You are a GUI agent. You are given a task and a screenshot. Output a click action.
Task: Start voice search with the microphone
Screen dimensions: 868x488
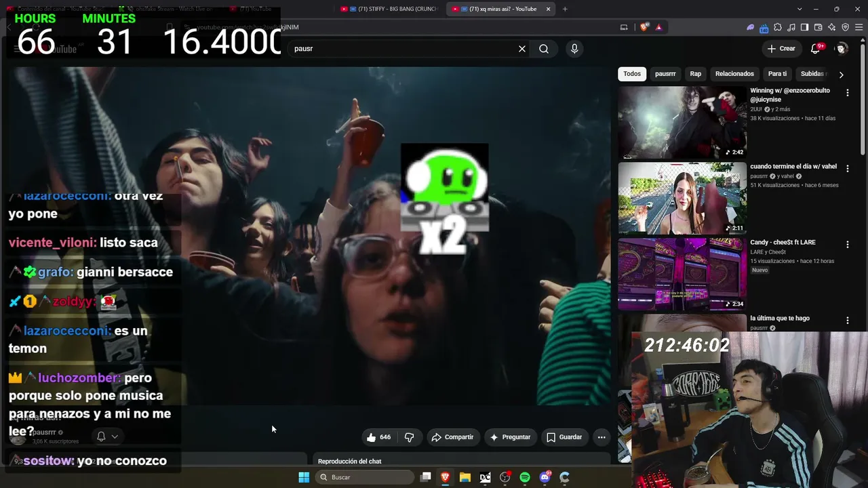[x=574, y=49]
